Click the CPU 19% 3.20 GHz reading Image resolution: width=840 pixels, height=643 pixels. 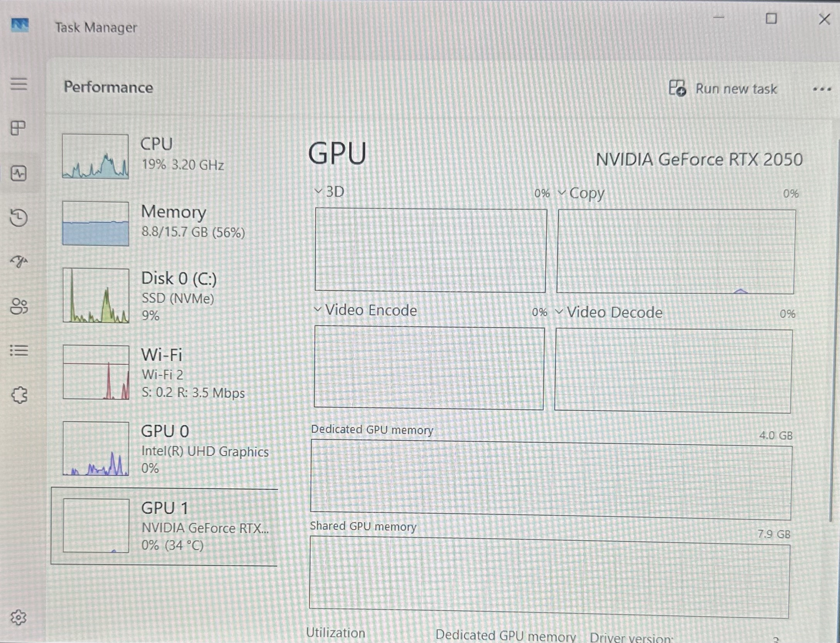pos(183,165)
